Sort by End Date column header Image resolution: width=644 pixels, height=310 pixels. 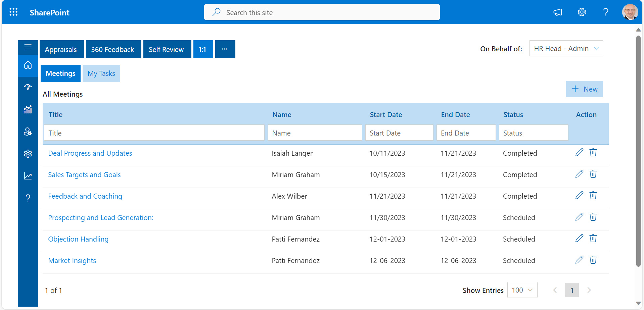(x=455, y=115)
